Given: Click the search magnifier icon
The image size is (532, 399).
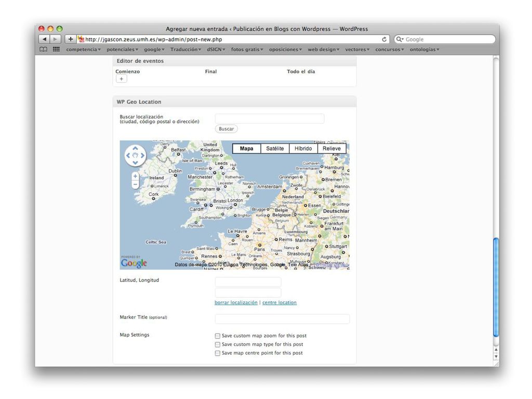Looking at the screenshot, I should tap(400, 39).
